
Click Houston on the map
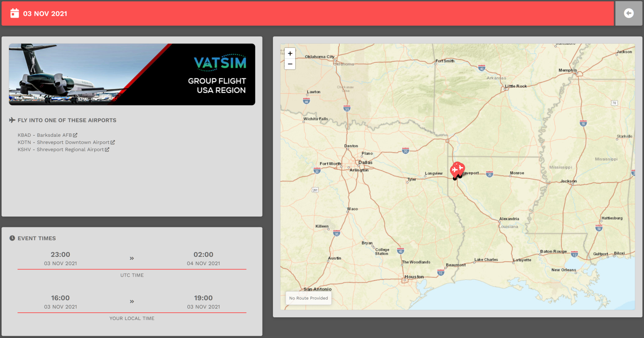click(414, 277)
